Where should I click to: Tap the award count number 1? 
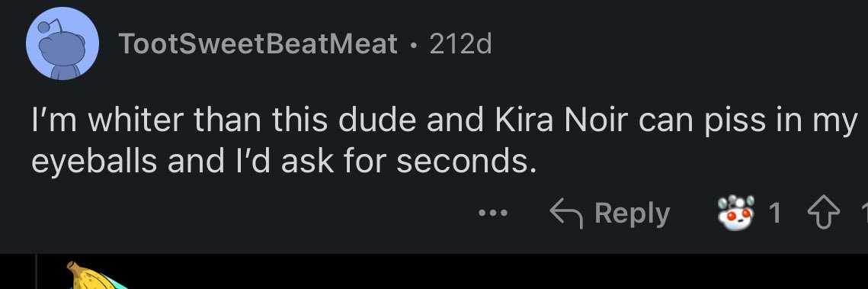click(776, 213)
